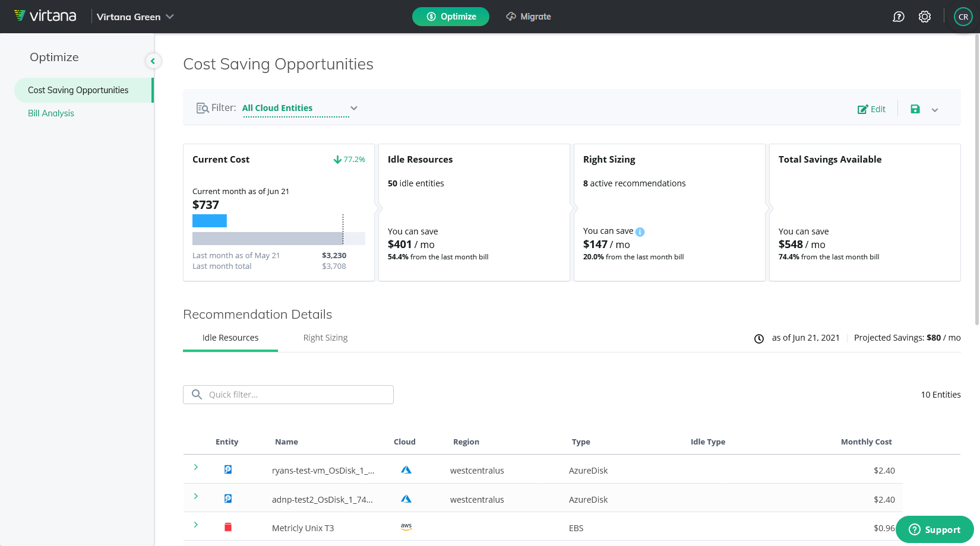Click the filter search icon beside Filter label
This screenshot has height=546, width=980.
click(x=203, y=108)
